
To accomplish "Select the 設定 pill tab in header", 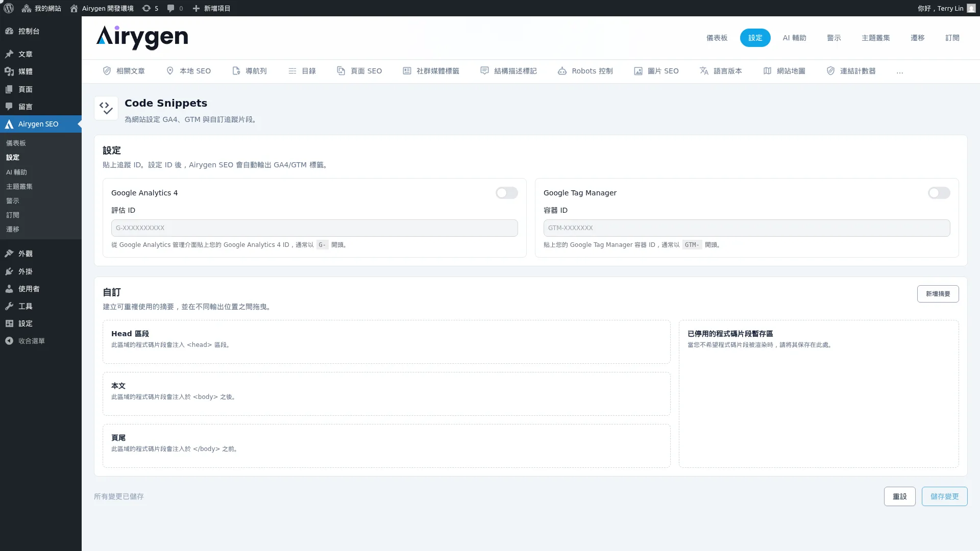I will [755, 38].
